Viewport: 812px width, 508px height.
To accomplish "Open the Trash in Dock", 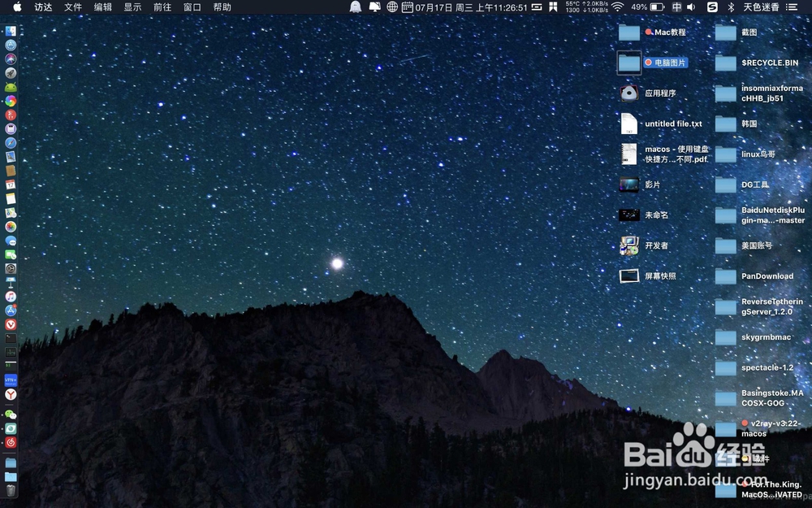I will click(x=11, y=490).
